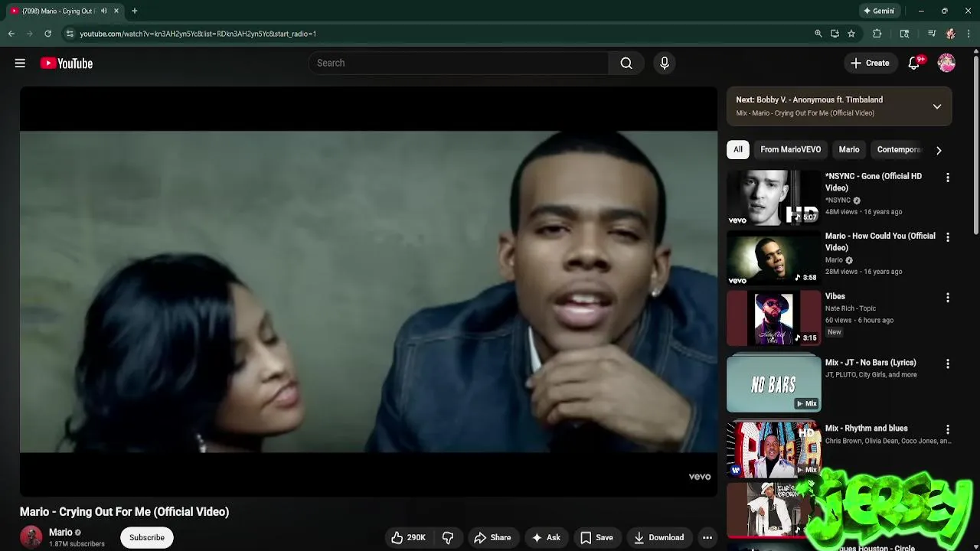Like the video with thumbs up
The image size is (980, 551).
tap(408, 537)
